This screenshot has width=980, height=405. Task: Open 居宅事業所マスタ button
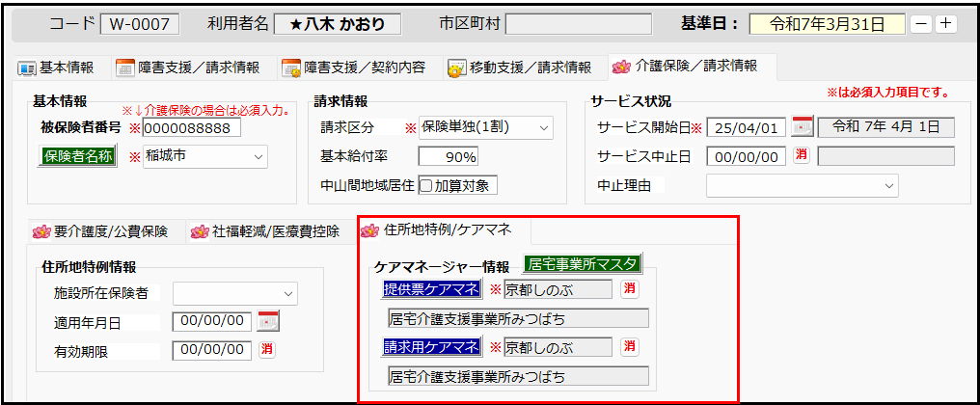click(x=583, y=264)
